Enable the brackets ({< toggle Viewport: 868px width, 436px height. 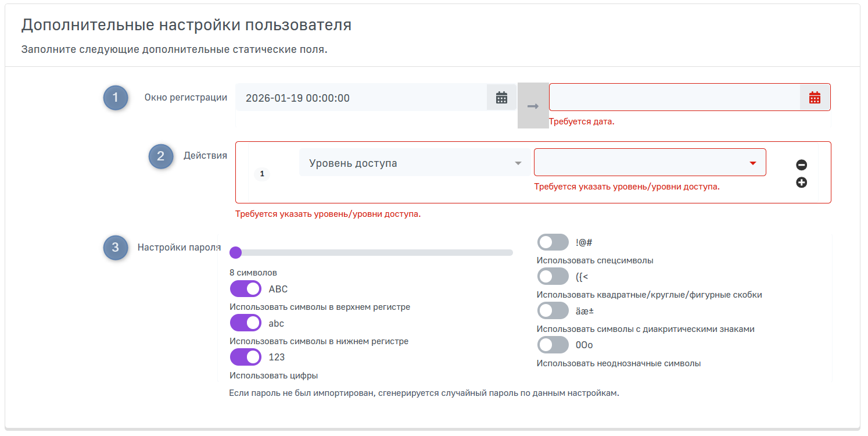pyautogui.click(x=553, y=277)
